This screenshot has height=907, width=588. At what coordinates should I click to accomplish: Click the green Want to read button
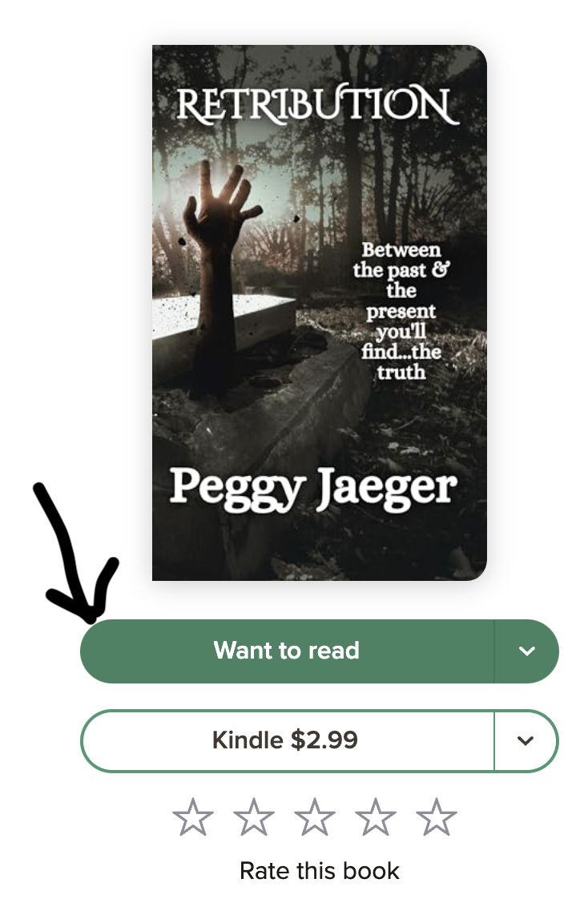[287, 651]
